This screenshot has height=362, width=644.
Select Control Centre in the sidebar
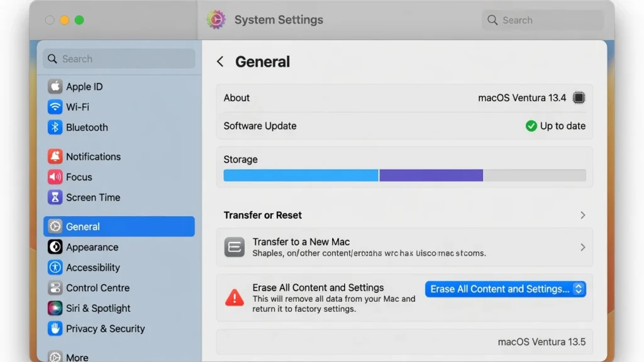point(119,288)
